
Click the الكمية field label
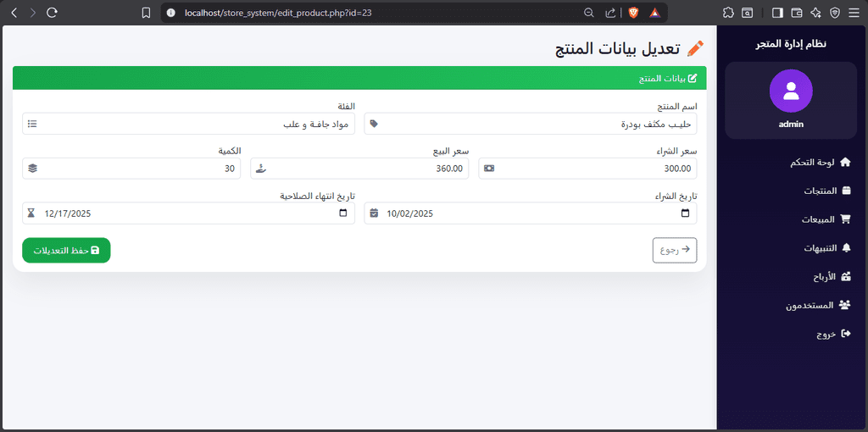coord(229,151)
